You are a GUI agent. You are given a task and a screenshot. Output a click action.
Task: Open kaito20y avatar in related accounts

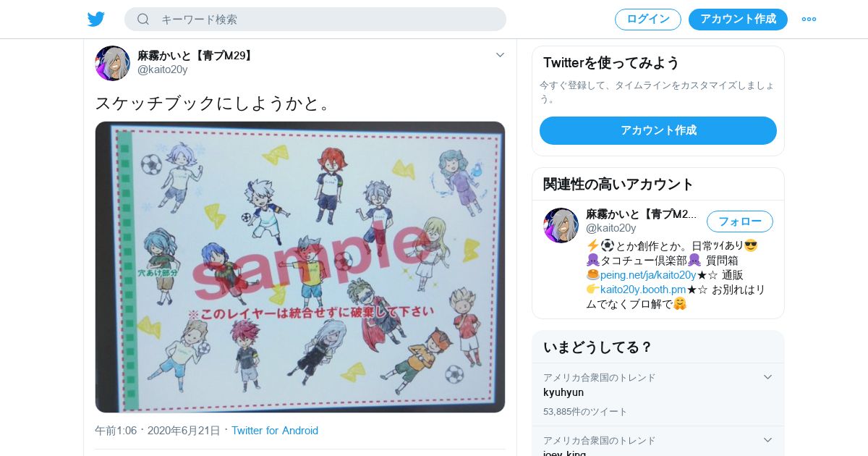(x=561, y=225)
